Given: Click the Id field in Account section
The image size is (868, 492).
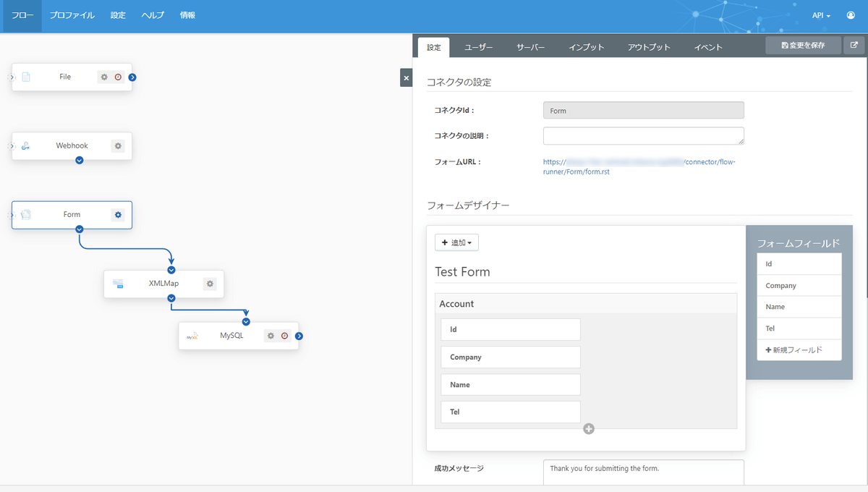Looking at the screenshot, I should pos(511,329).
